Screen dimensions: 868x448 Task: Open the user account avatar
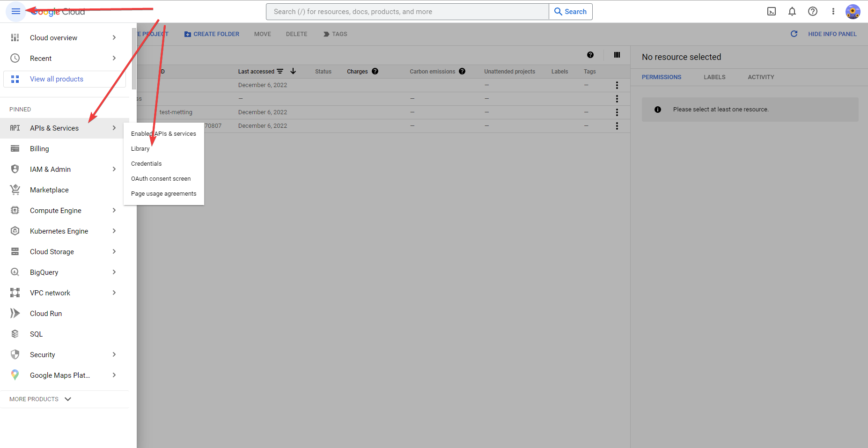pyautogui.click(x=853, y=11)
